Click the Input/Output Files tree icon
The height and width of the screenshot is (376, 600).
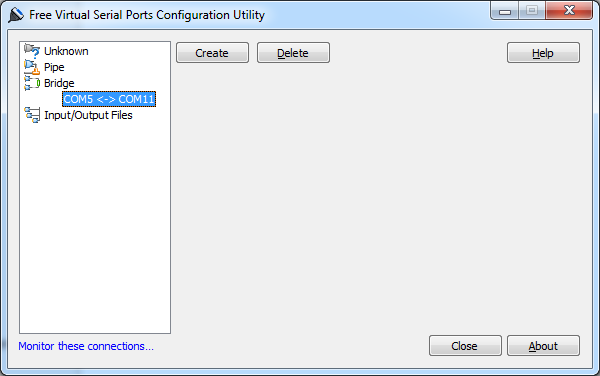tap(32, 115)
